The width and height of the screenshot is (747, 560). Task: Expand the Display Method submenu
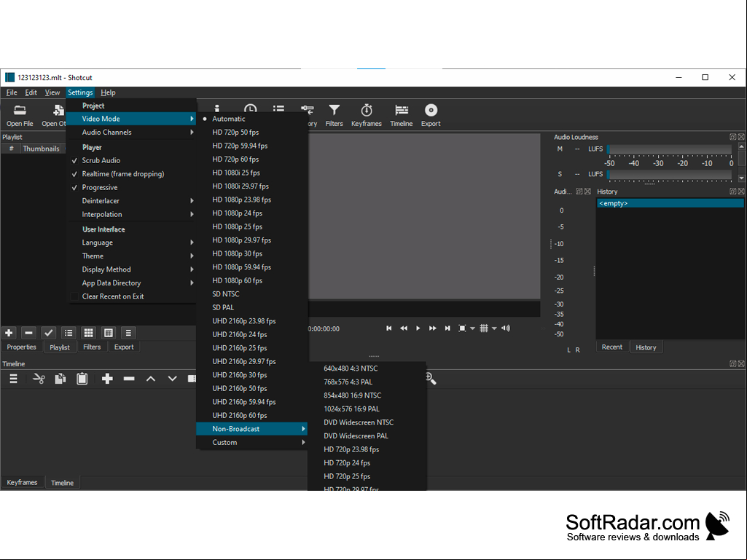pyautogui.click(x=131, y=269)
